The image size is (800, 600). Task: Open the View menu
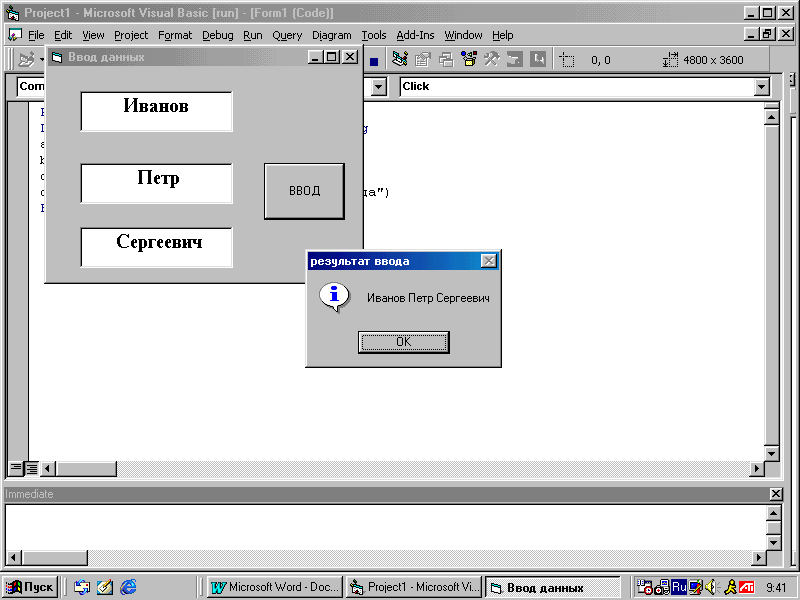(93, 35)
